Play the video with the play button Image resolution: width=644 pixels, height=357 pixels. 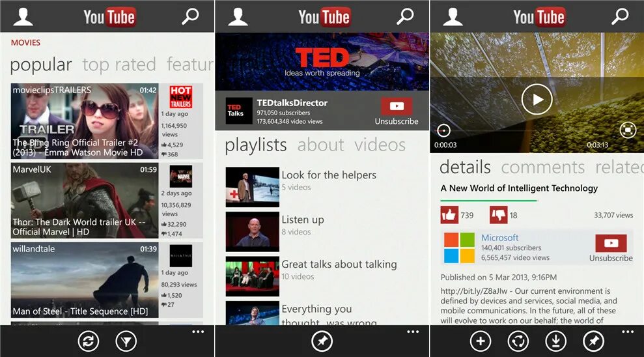tap(537, 100)
